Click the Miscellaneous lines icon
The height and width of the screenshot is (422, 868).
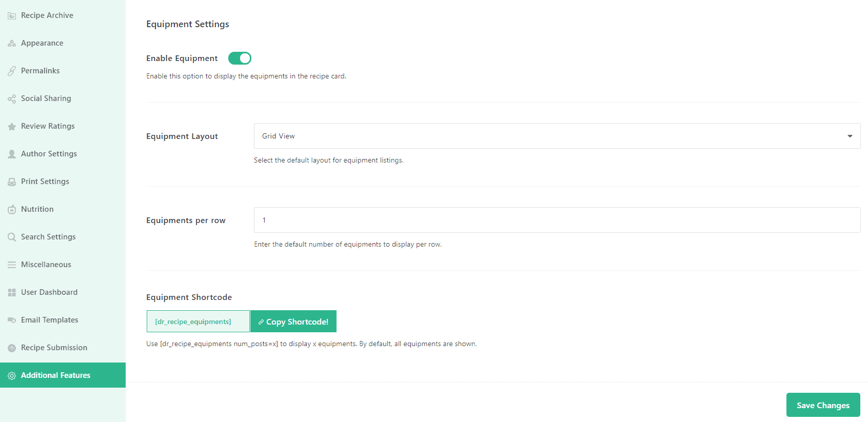click(x=12, y=265)
